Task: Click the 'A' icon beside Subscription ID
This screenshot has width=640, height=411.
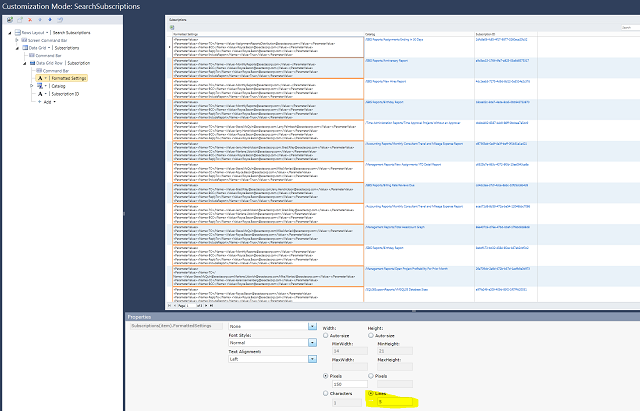Action: pos(40,94)
